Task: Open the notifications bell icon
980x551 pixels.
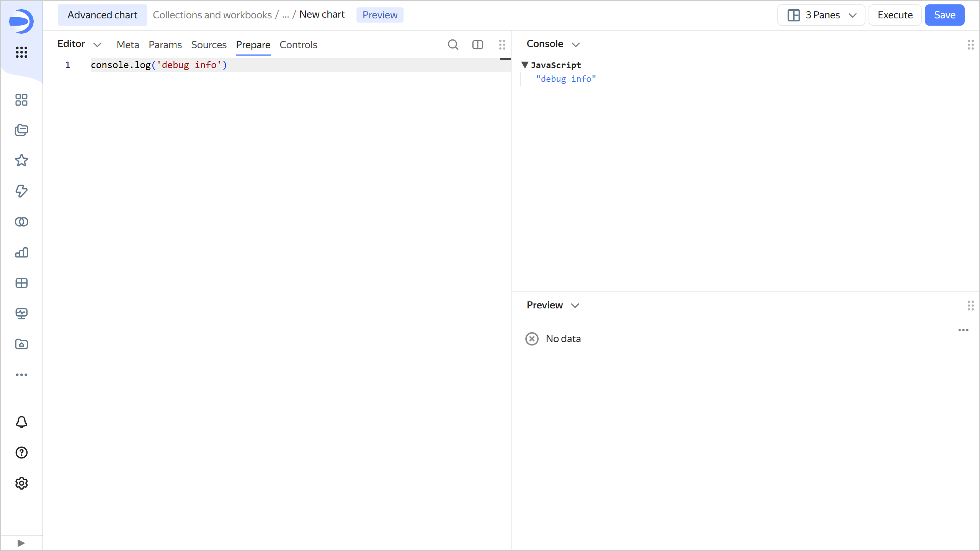Action: [x=21, y=422]
